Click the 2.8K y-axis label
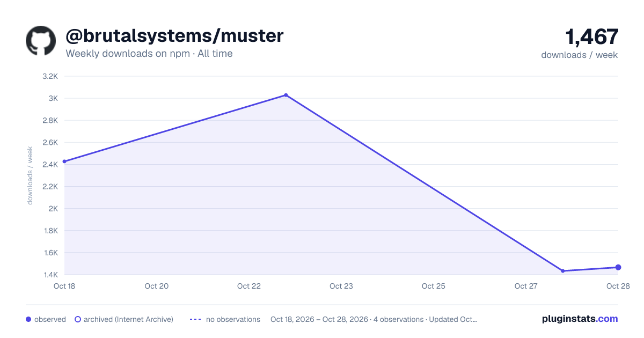Image resolution: width=644 pixels, height=338 pixels. [x=50, y=120]
